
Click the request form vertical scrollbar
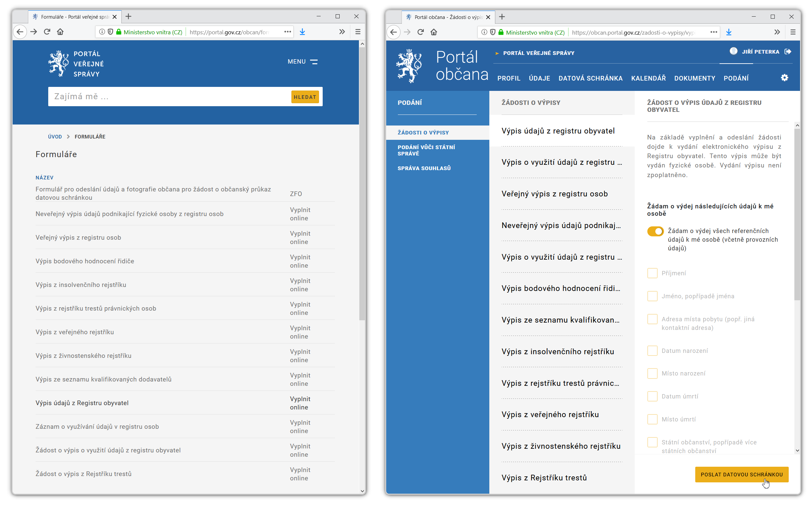[x=797, y=214]
